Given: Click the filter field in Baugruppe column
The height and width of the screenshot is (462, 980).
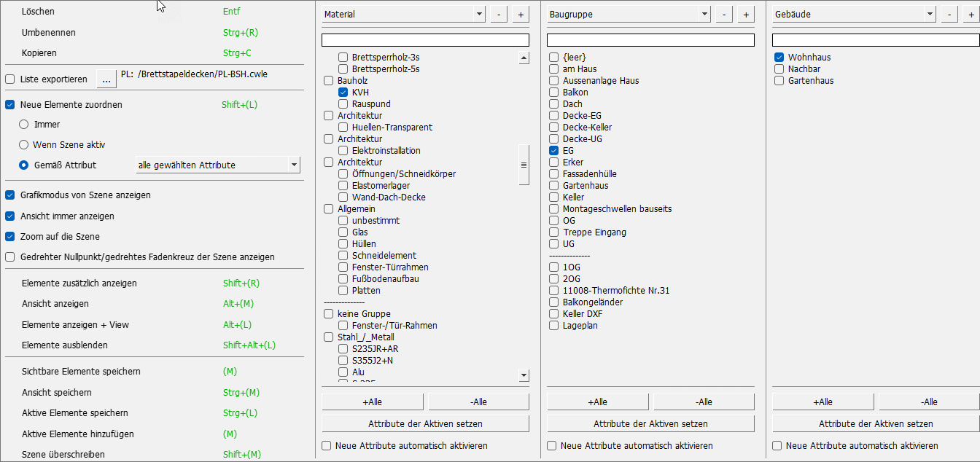Looking at the screenshot, I should pyautogui.click(x=650, y=40).
